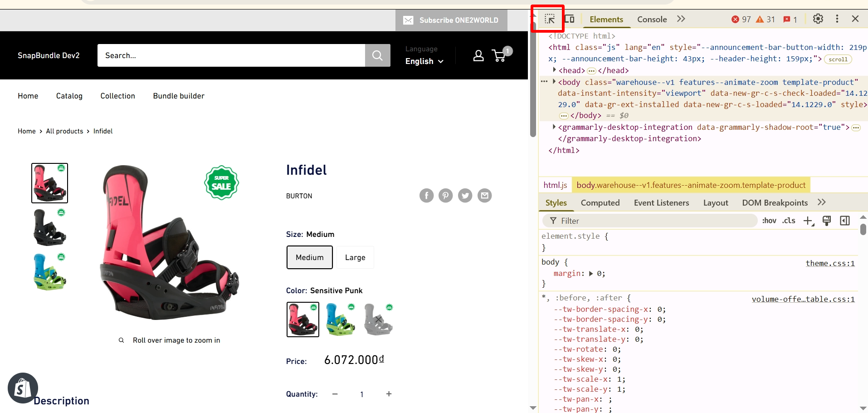Show more DevTools panel tabs
868x413 pixels.
coord(681,19)
